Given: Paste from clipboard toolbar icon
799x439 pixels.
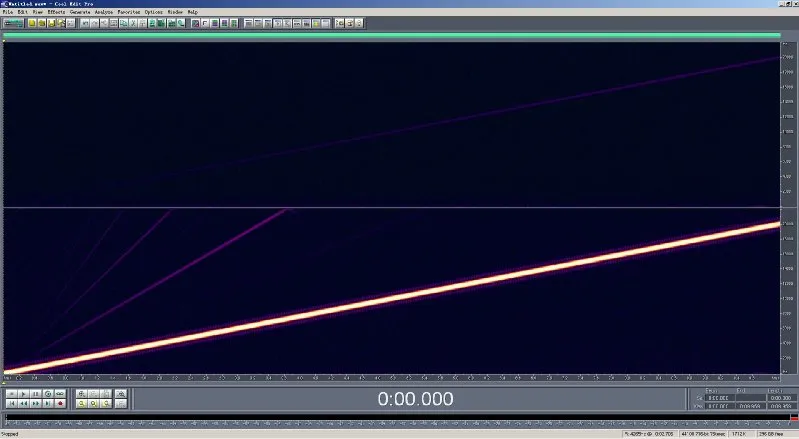Looking at the screenshot, I should click(142, 23).
